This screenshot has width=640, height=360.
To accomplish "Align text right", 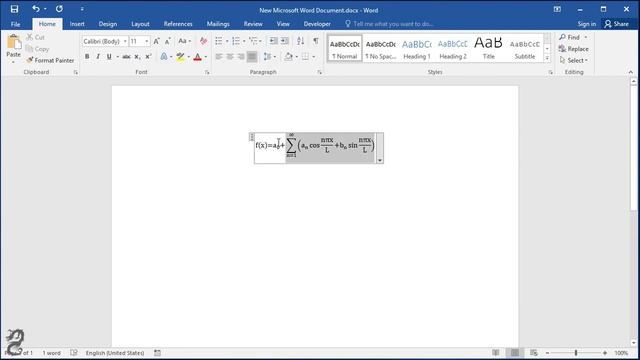I will point(241,56).
